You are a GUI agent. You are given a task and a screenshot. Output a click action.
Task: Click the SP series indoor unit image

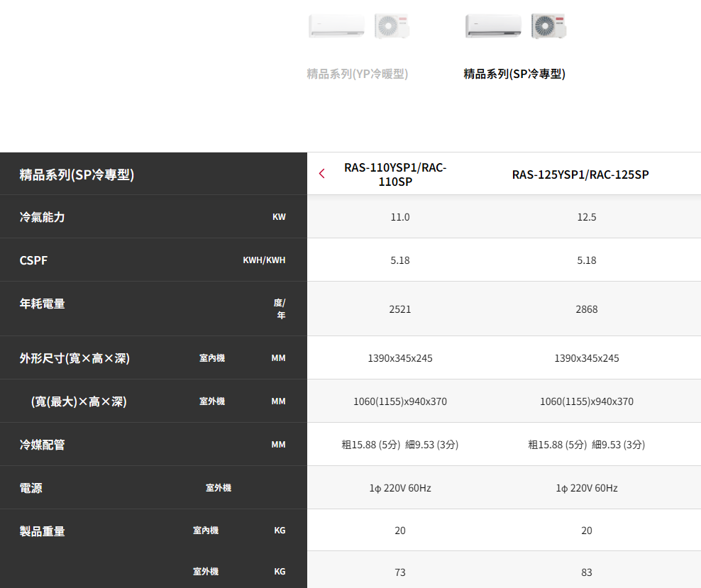(x=493, y=26)
